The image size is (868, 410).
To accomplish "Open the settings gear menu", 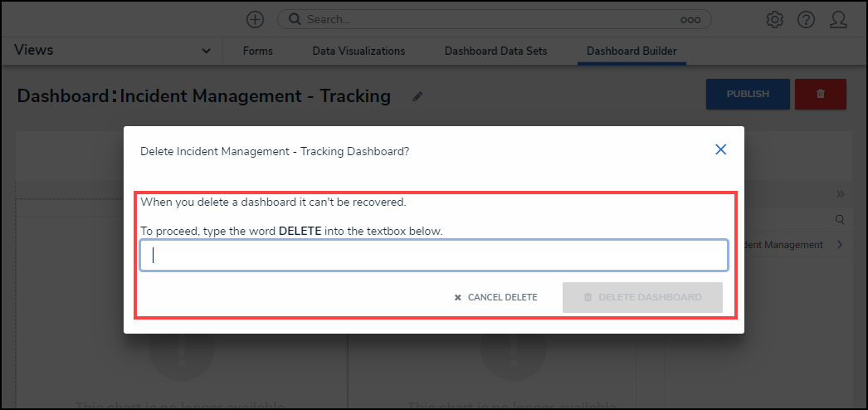I will pyautogui.click(x=774, y=19).
